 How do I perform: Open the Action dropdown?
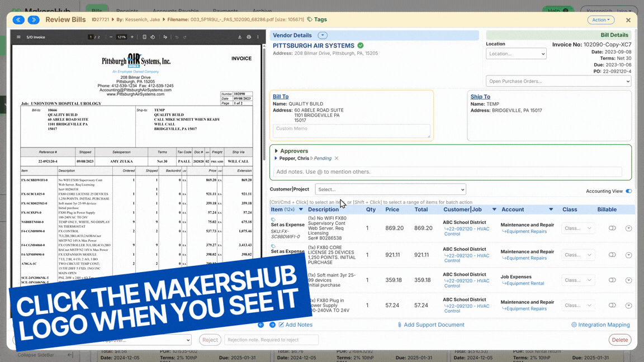600,20
